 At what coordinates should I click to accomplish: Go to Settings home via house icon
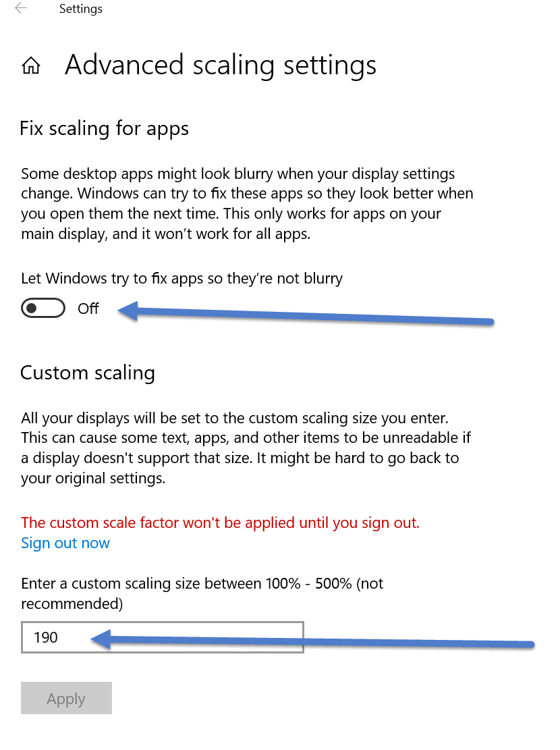click(x=31, y=66)
